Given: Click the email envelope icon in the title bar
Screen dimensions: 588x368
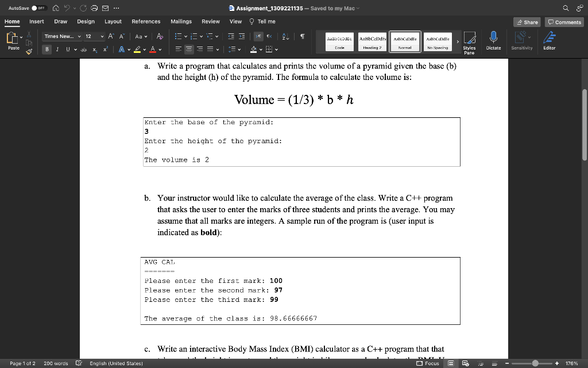Looking at the screenshot, I should [106, 8].
